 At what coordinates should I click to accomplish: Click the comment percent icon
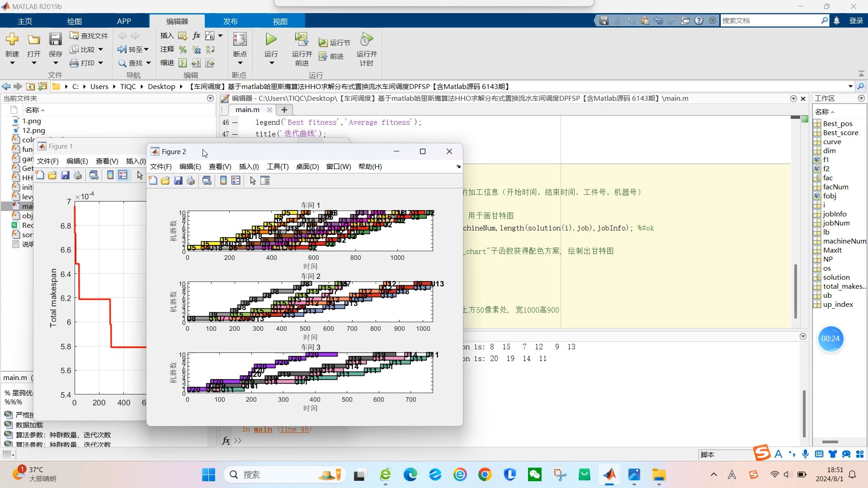[x=183, y=49]
